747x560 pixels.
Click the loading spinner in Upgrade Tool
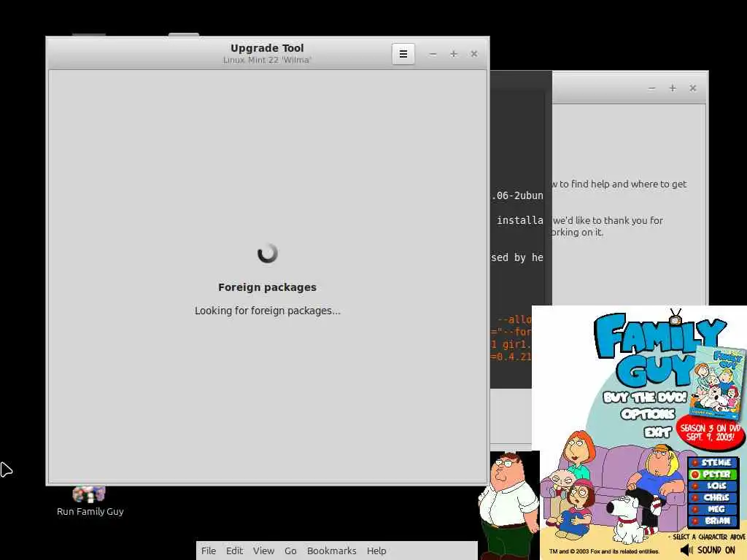click(267, 253)
